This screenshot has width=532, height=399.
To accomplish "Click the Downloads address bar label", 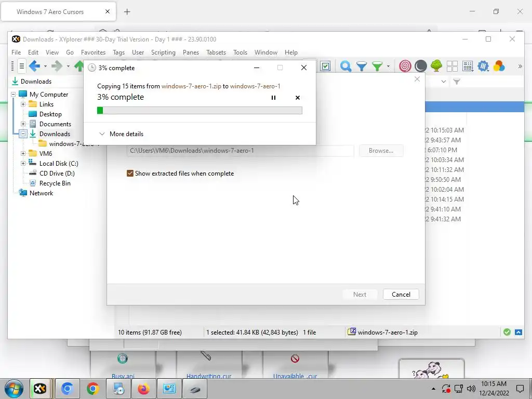I will 36,82.
